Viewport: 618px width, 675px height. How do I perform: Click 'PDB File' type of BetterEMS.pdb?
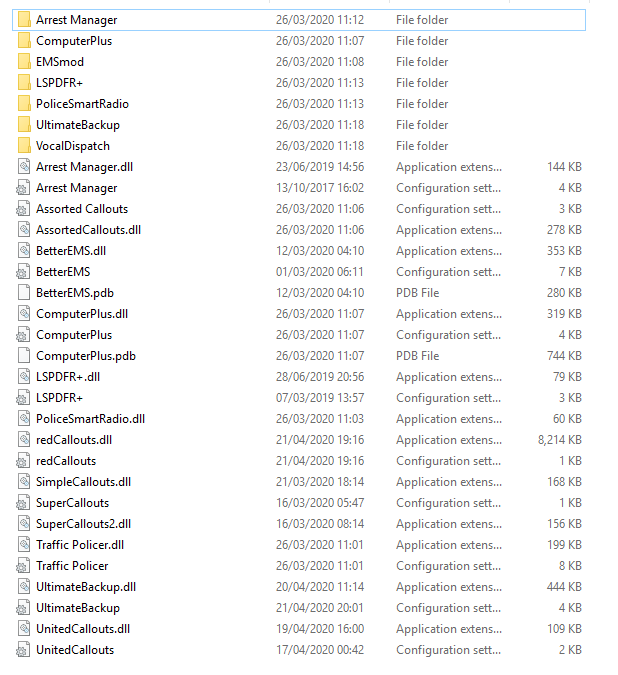(x=417, y=293)
